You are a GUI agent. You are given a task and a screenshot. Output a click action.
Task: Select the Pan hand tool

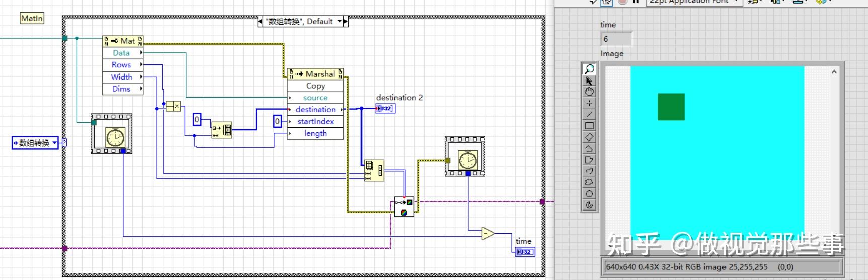click(x=589, y=92)
